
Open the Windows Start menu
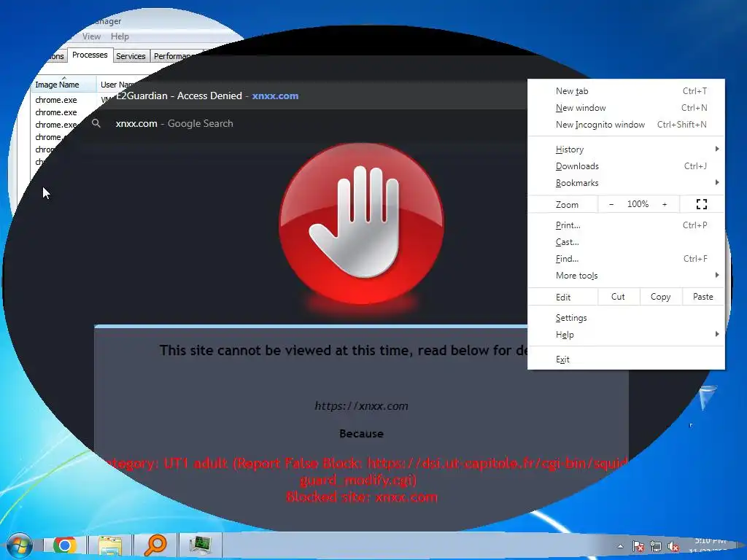pos(19,545)
